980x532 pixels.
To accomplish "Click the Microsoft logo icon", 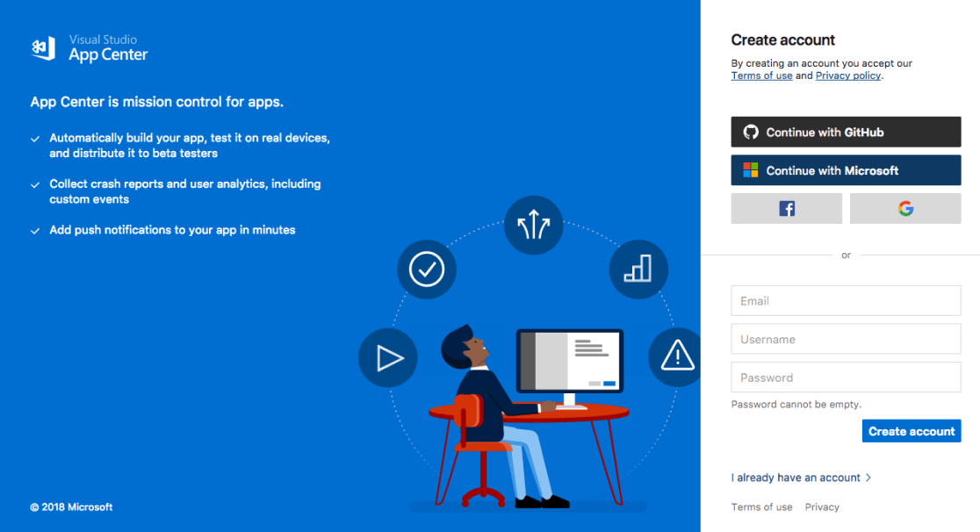I will pyautogui.click(x=752, y=169).
